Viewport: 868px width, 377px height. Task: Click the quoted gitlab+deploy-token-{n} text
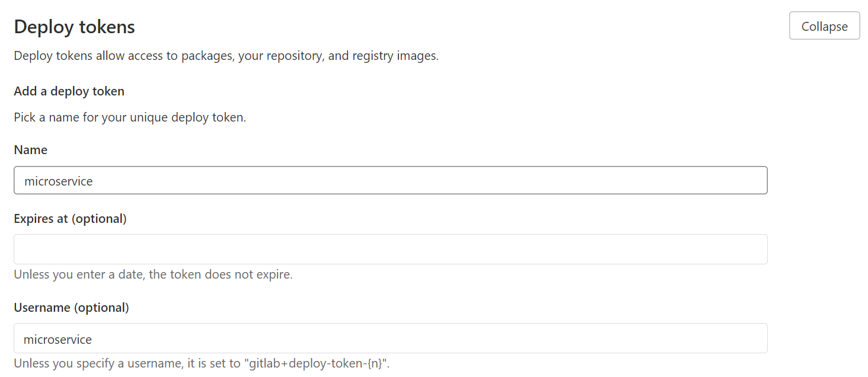pyautogui.click(x=314, y=363)
